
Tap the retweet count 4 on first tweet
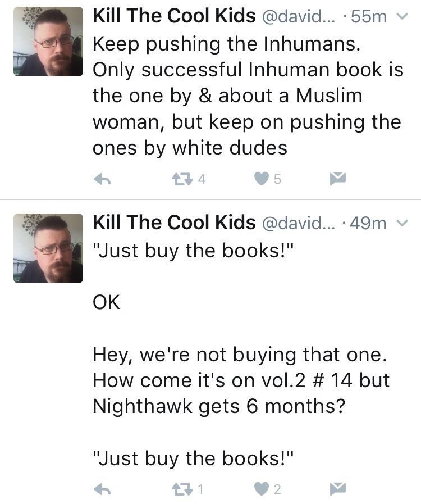pyautogui.click(x=202, y=179)
